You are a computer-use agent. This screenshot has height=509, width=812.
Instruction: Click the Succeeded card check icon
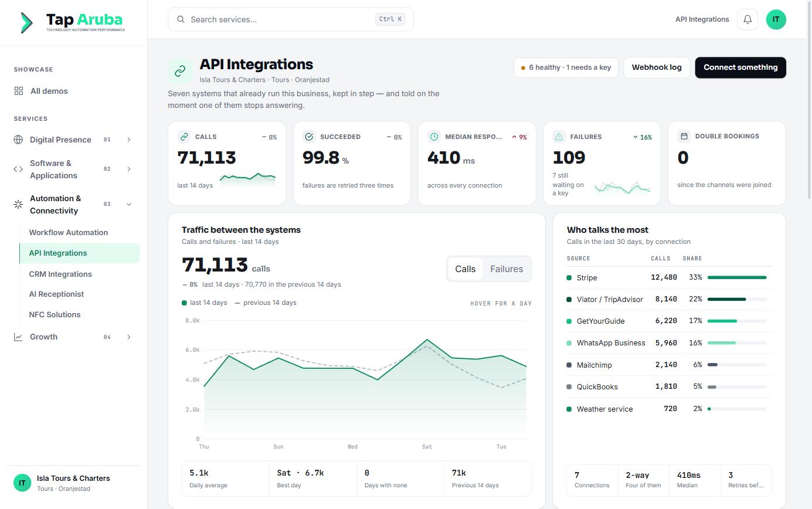point(309,137)
